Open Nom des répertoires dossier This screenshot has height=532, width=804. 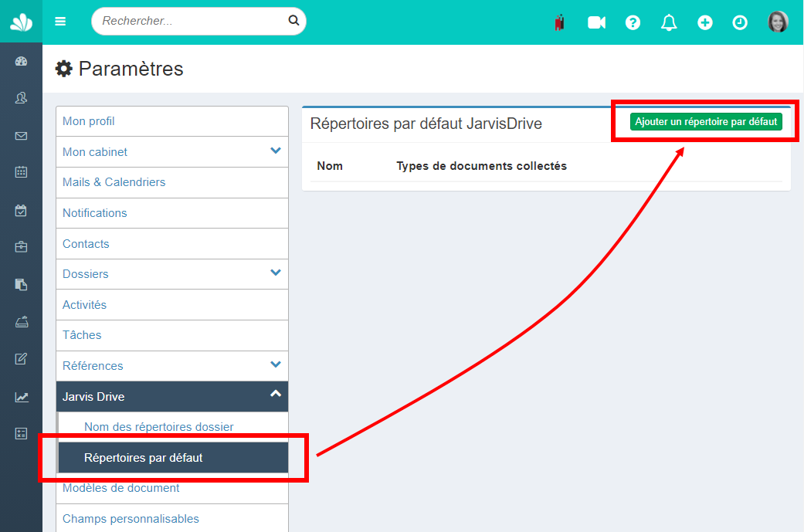[x=173, y=427]
